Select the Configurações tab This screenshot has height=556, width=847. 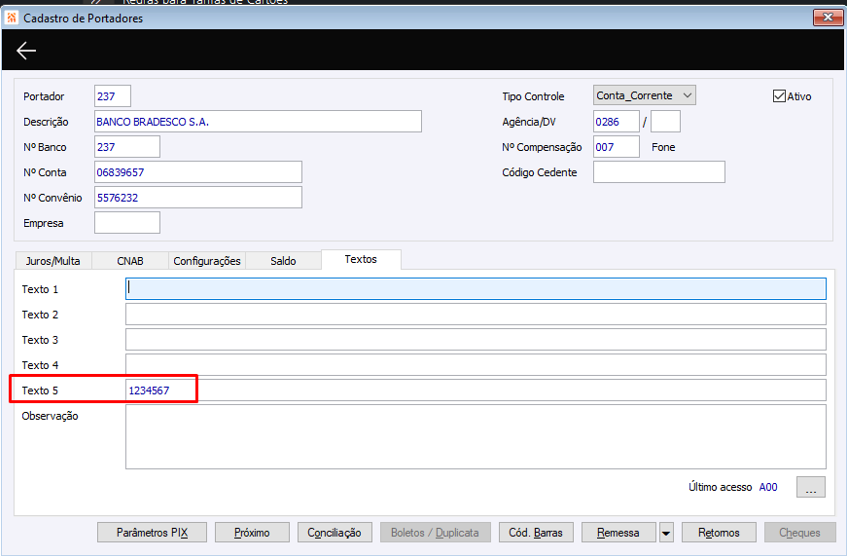(207, 261)
